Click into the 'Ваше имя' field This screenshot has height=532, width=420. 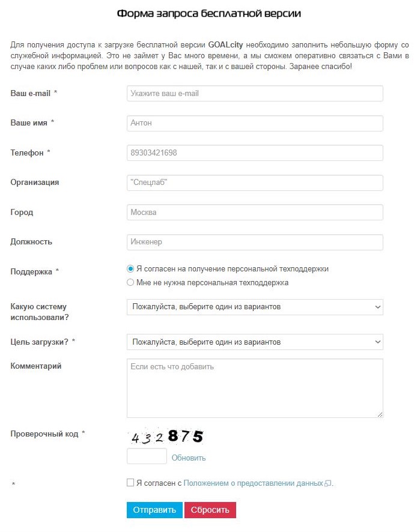tap(255, 124)
